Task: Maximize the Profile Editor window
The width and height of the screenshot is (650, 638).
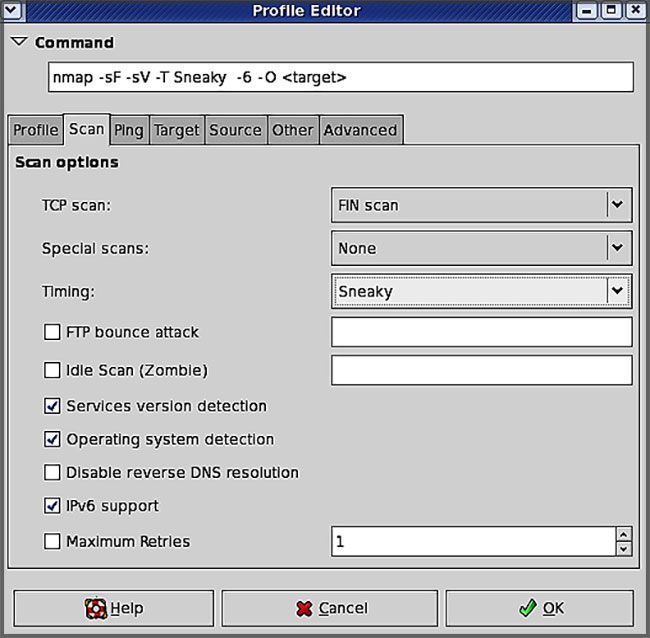Action: (x=611, y=10)
